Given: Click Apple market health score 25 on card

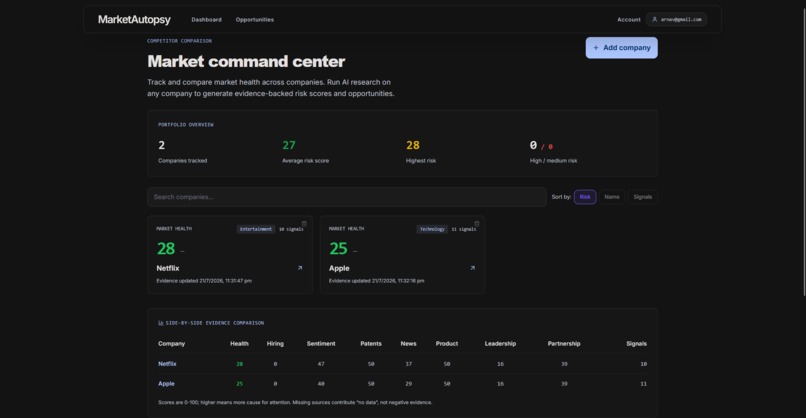Looking at the screenshot, I should (x=338, y=248).
